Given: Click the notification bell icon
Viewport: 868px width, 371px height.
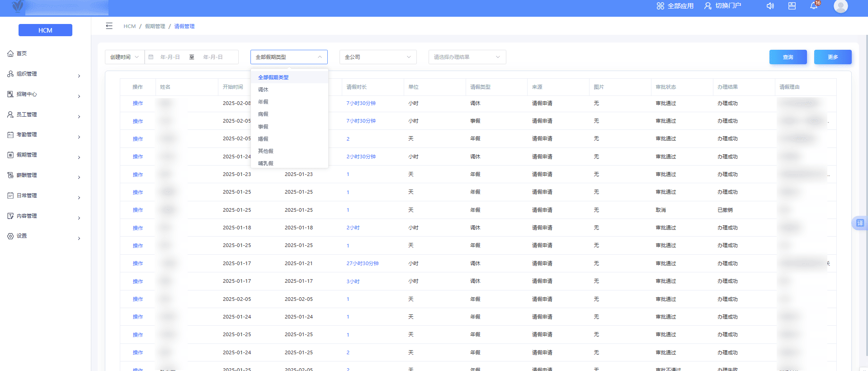Looking at the screenshot, I should click(814, 6).
